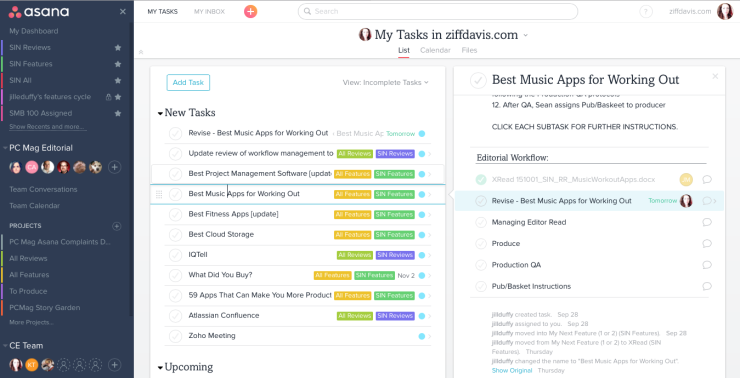This screenshot has width=740, height=378.
Task: Open Team Conversations
Action: 43,189
